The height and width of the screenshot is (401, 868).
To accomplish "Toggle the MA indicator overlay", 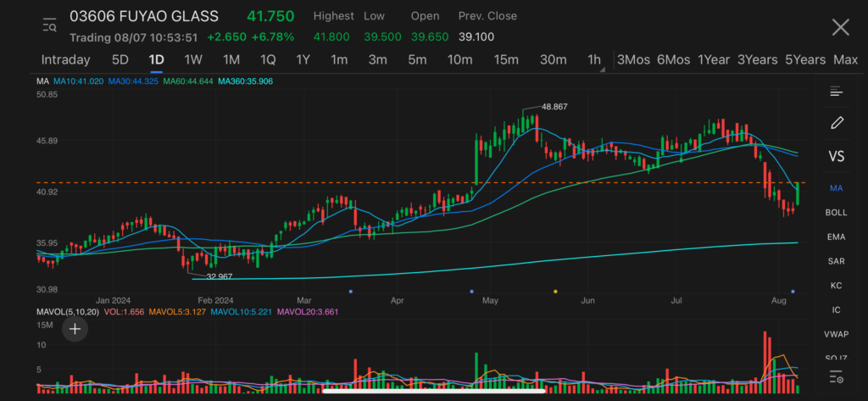I will [x=836, y=188].
